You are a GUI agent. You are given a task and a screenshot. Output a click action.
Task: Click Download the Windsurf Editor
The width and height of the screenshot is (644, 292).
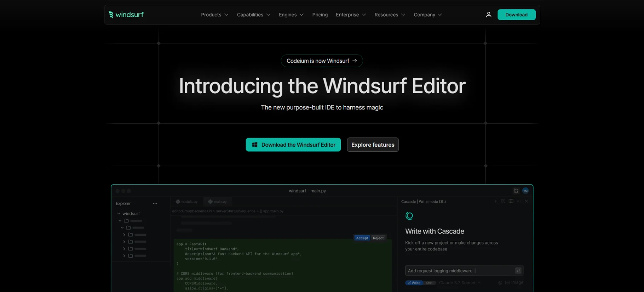click(x=293, y=145)
